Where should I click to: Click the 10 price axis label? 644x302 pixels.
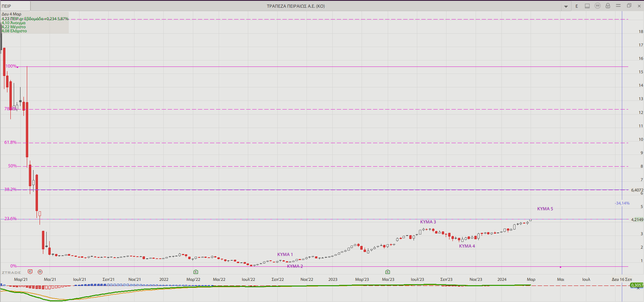coord(641,139)
